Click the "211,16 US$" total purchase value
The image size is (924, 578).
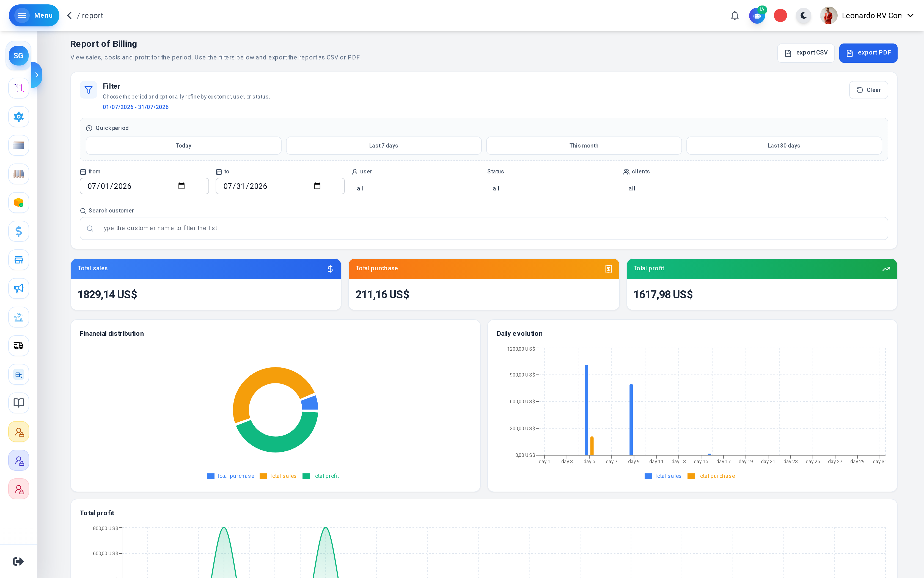tap(382, 294)
